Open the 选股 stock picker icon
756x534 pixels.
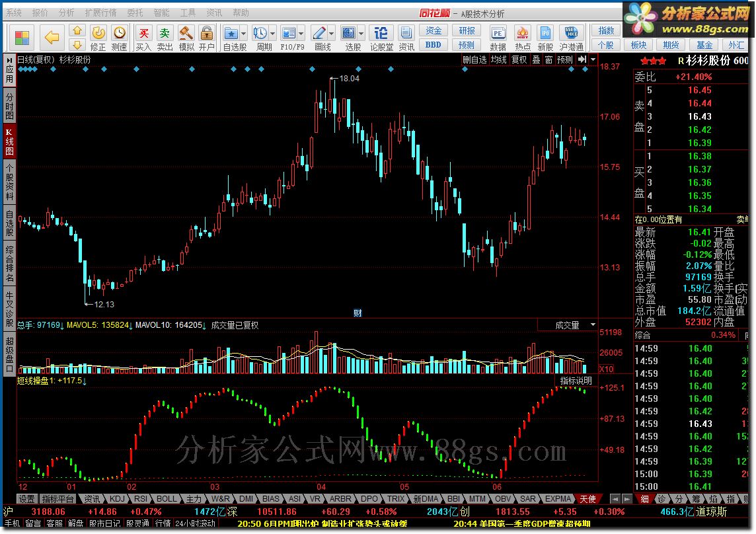coord(348,33)
